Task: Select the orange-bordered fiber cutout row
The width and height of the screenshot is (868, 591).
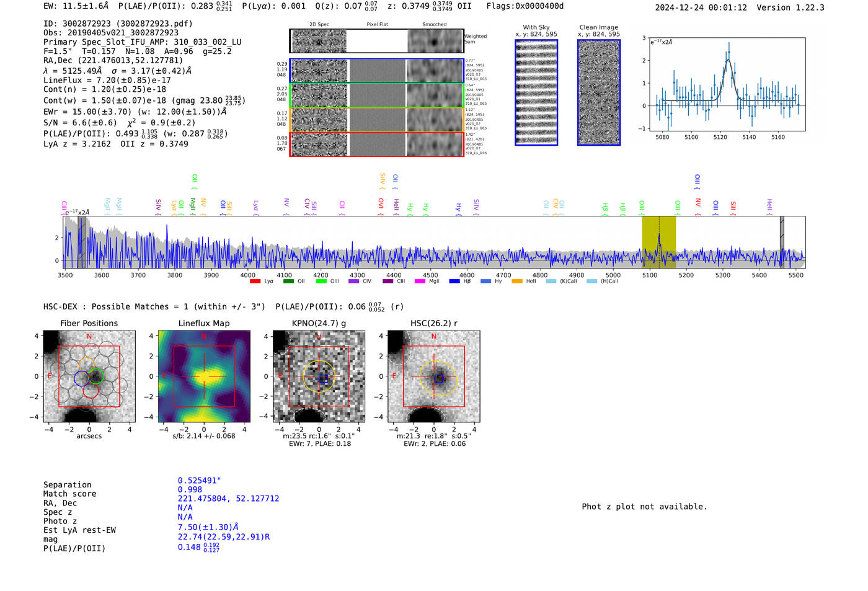Action: 377,120
